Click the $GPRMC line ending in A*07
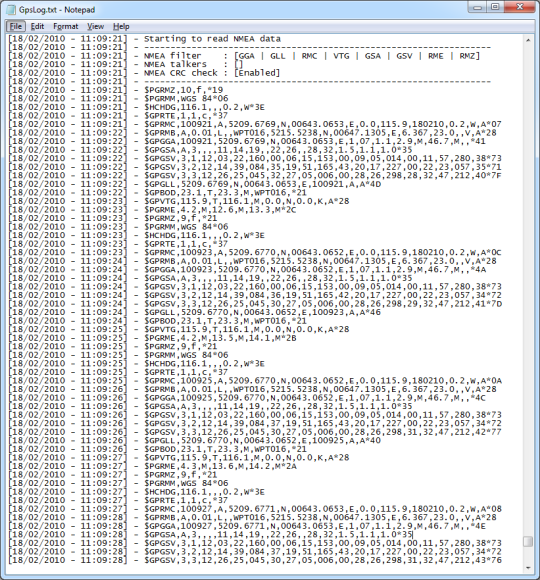Viewport: 540px width, 580px height. coord(255,124)
